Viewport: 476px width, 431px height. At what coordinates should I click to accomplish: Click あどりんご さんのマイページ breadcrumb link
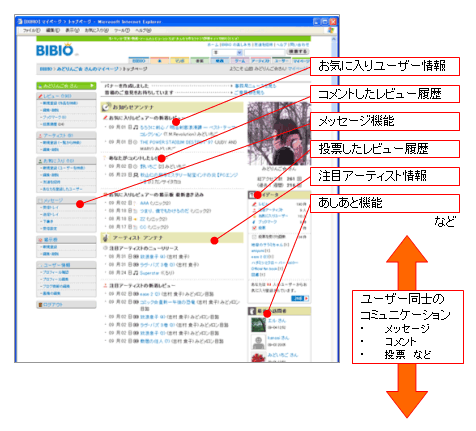(87, 69)
